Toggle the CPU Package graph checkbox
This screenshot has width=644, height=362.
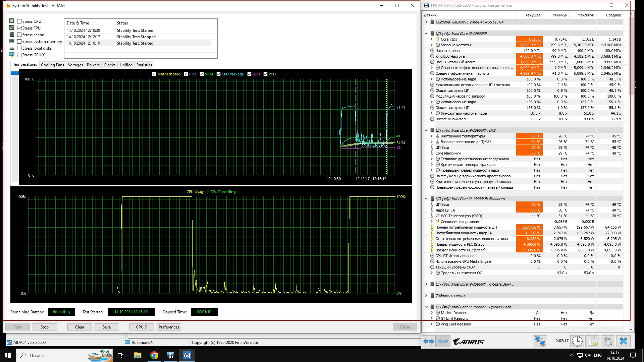219,74
